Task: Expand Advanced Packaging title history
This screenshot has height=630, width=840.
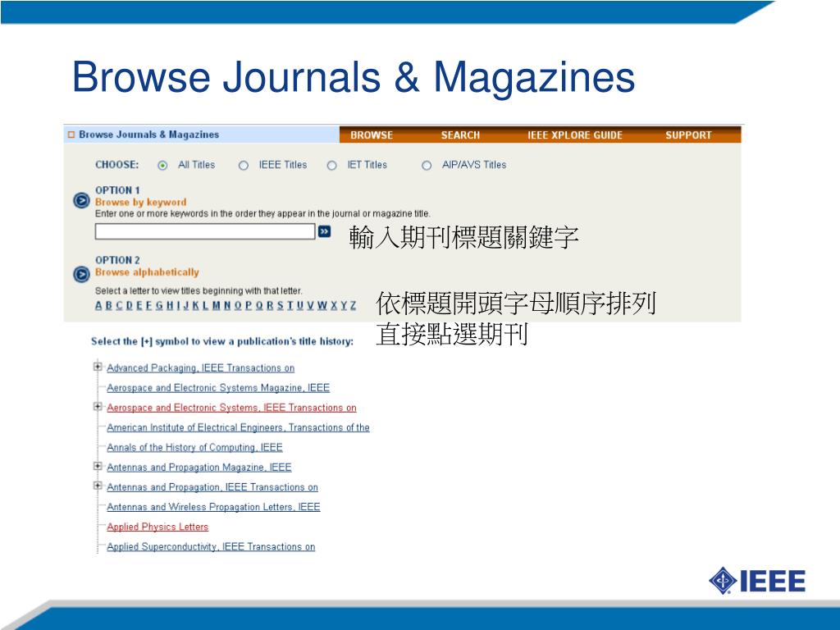Action: click(x=98, y=367)
